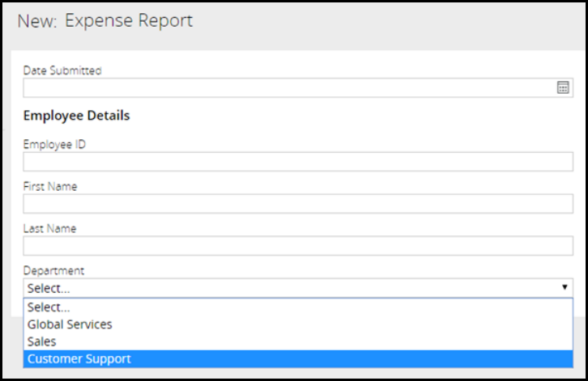The height and width of the screenshot is (381, 588).
Task: Click into the First Name field
Action: point(297,204)
